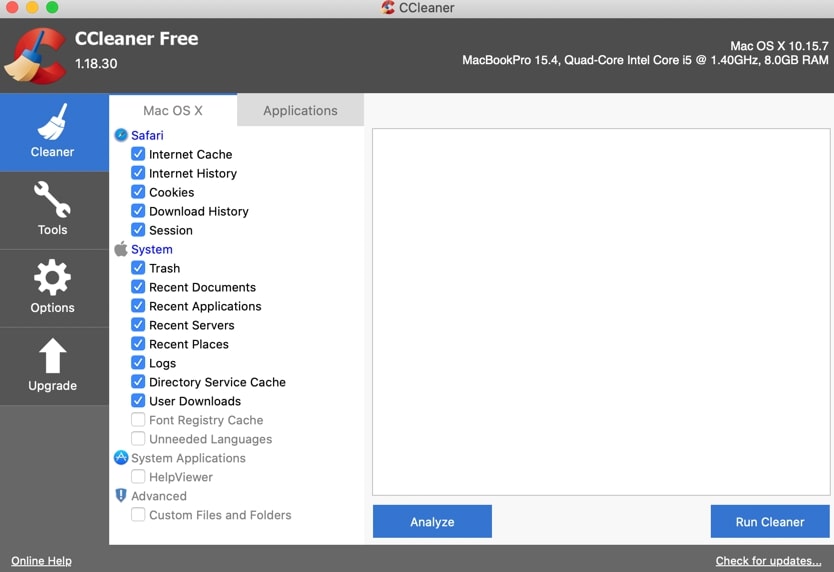
Task: Select the System Applications category label
Action: tap(188, 458)
